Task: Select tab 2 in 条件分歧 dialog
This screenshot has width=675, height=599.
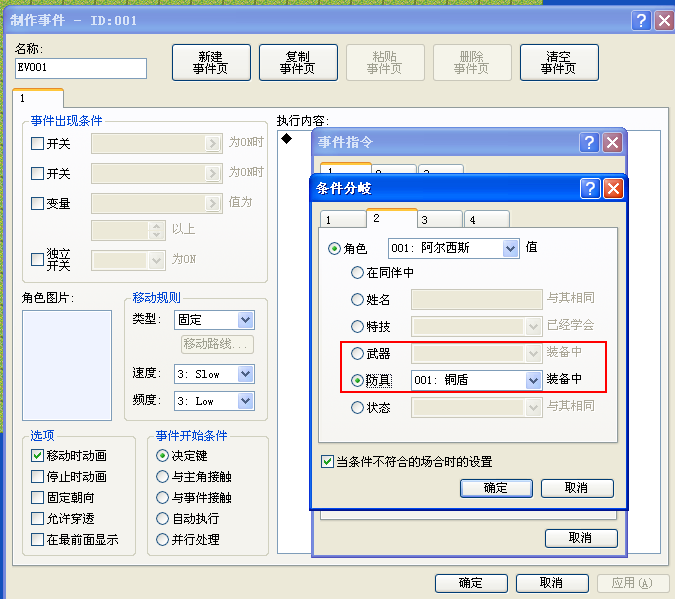Action: tap(391, 218)
